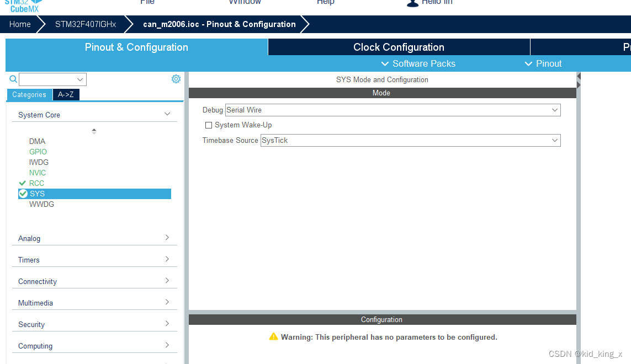
Task: Open the peripheral search combo box
Action: point(52,79)
